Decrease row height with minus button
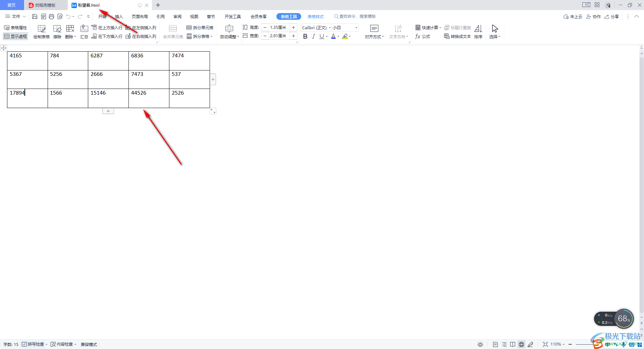Image resolution: width=644 pixels, height=349 pixels. point(265,28)
